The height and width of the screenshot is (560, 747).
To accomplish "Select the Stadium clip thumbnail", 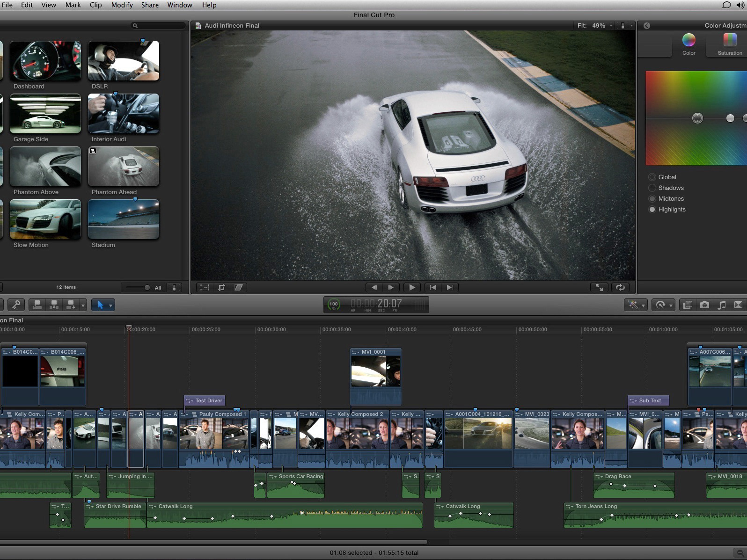I will click(x=124, y=219).
